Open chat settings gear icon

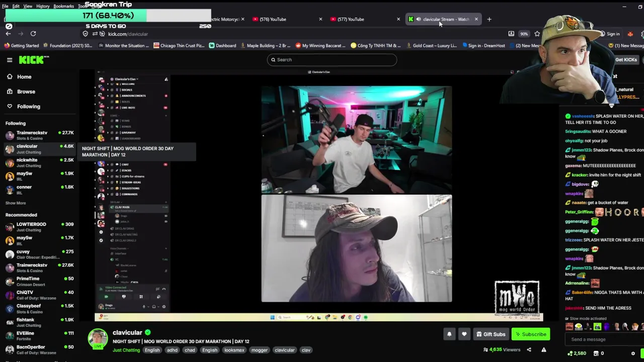point(633,353)
